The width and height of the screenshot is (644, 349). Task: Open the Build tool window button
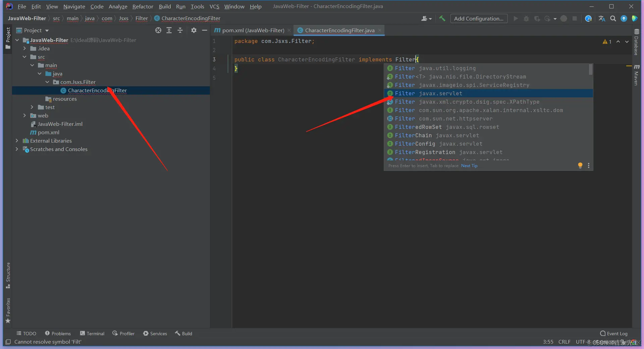click(183, 334)
